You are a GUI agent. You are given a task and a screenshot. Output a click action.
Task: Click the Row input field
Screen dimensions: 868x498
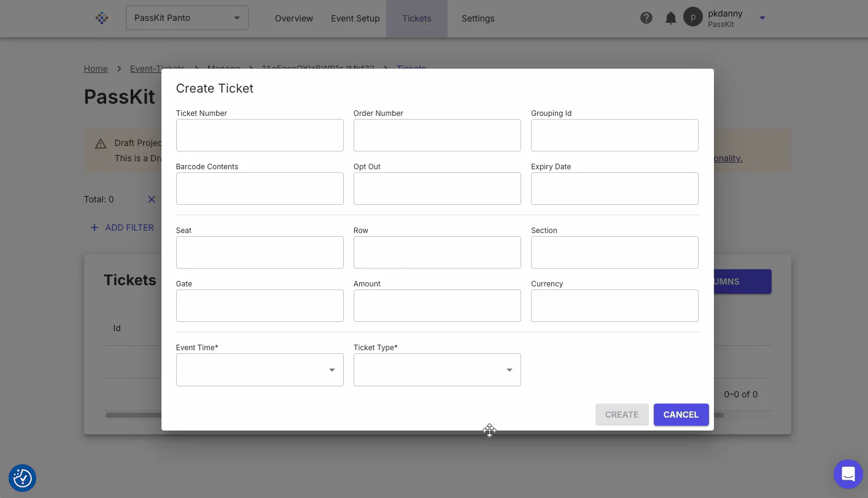tap(437, 252)
